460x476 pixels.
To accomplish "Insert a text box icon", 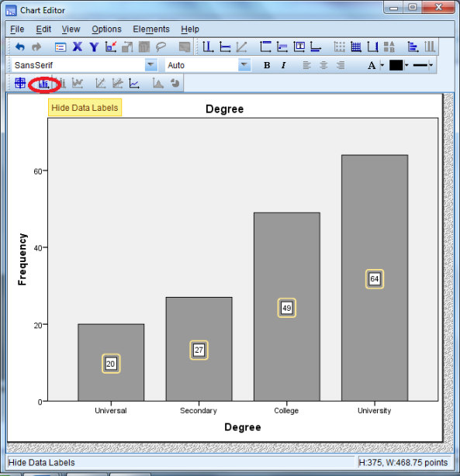I will click(299, 47).
